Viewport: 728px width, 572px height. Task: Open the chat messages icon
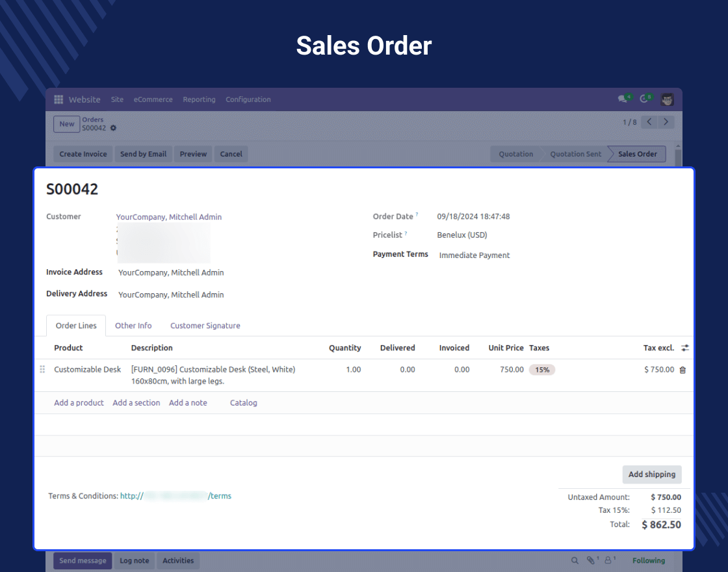coord(622,99)
